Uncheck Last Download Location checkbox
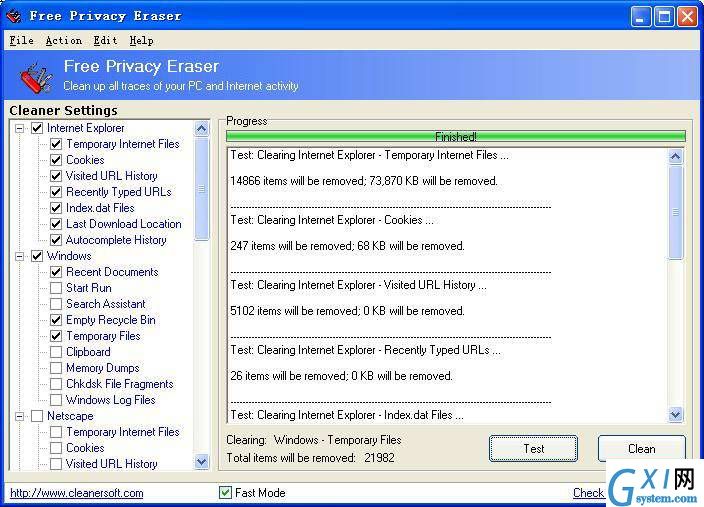Image resolution: width=704 pixels, height=507 pixels. point(56,224)
